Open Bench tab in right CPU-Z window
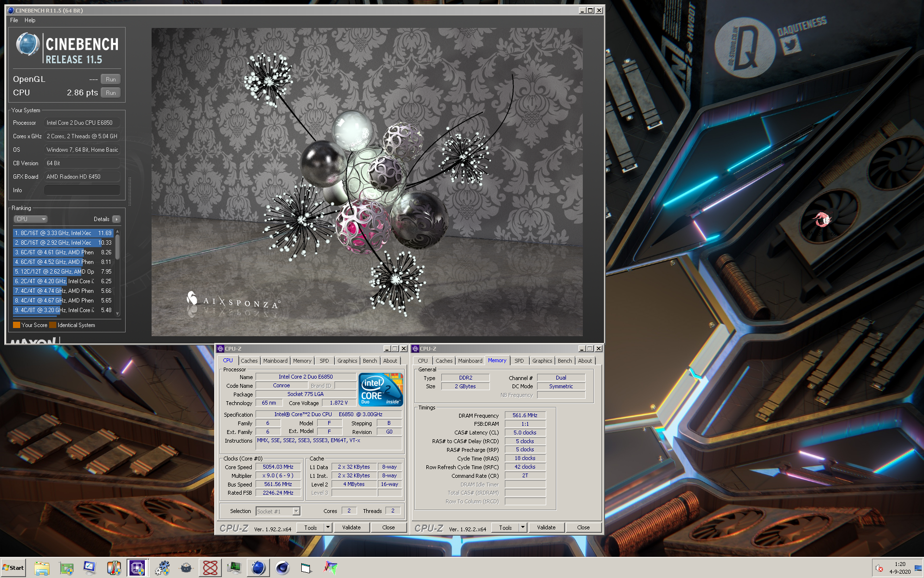This screenshot has width=924, height=578. pos(565,361)
